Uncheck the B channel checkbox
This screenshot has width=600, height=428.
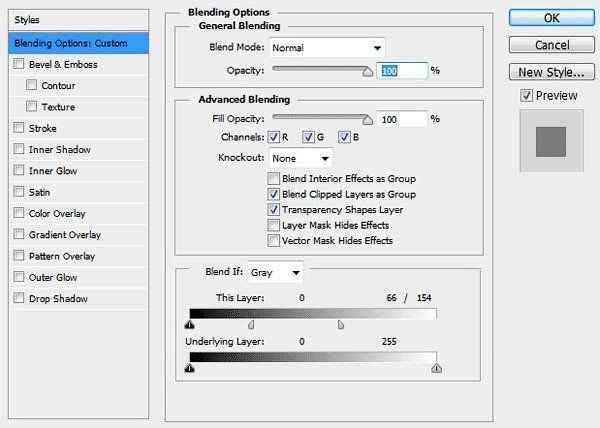click(x=344, y=137)
